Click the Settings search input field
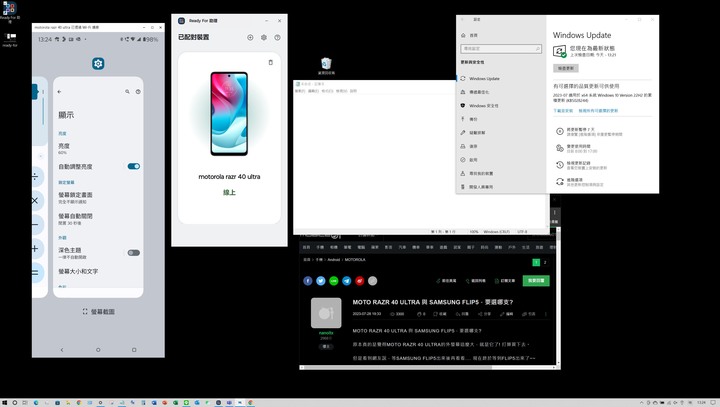 pyautogui.click(x=501, y=48)
